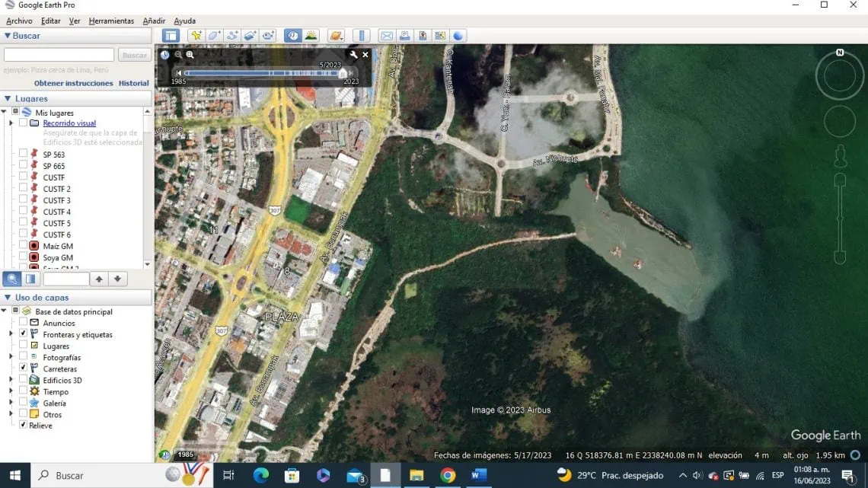Screen dimensions: 868x488
Task: Click the email envelope toolbar icon
Action: (x=387, y=36)
